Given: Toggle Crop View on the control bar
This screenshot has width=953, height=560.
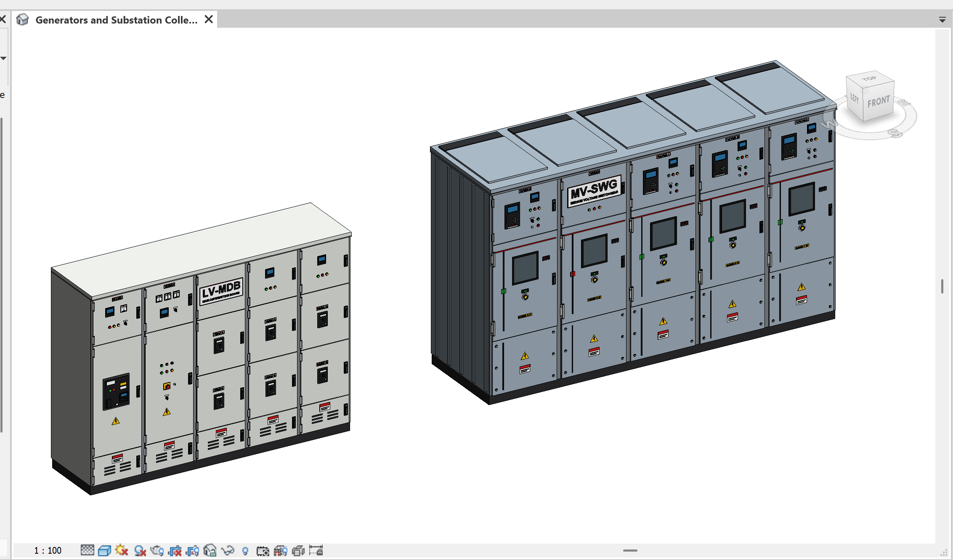Looking at the screenshot, I should click(175, 550).
